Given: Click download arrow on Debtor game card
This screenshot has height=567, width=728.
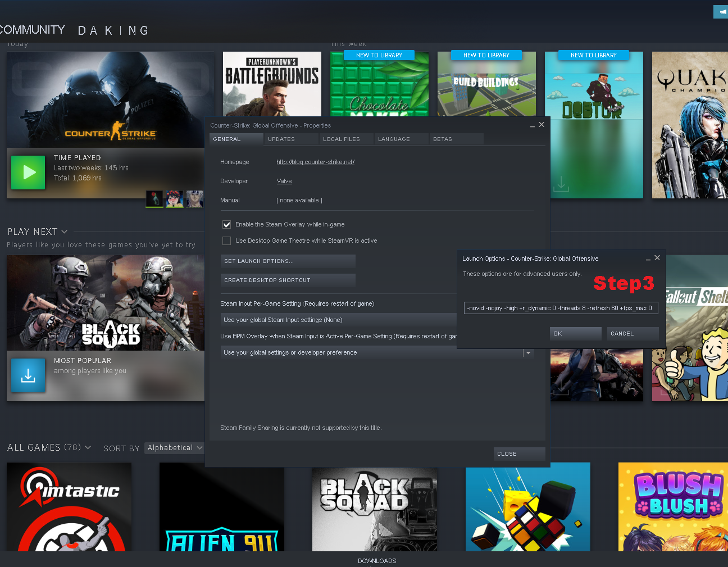Looking at the screenshot, I should point(561,184).
